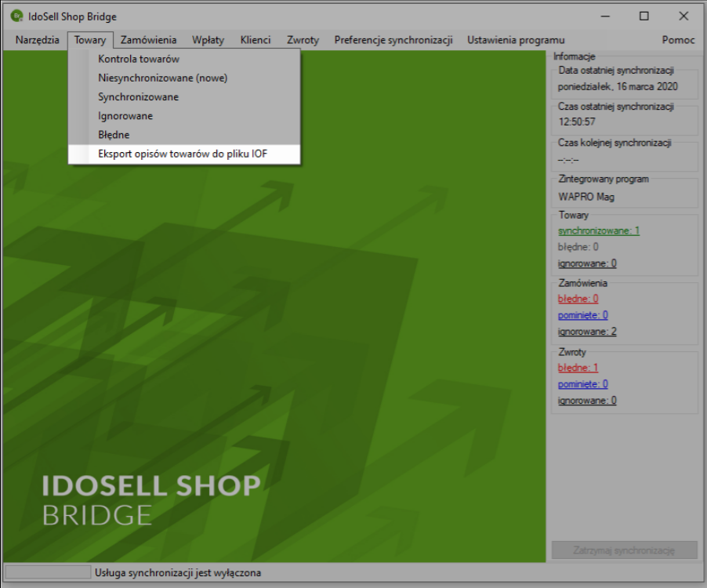Open Zamówienia ignorowane: 2 link
The height and width of the screenshot is (588, 707).
pos(586,332)
